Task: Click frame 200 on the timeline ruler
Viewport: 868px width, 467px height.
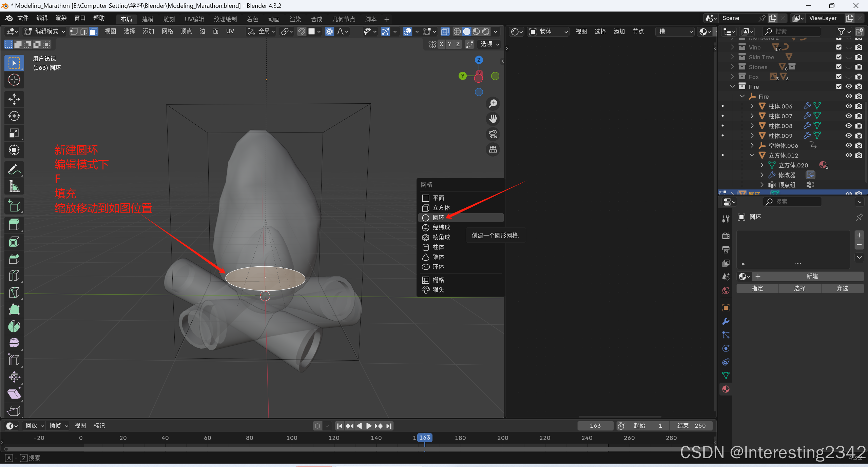Action: (502, 438)
